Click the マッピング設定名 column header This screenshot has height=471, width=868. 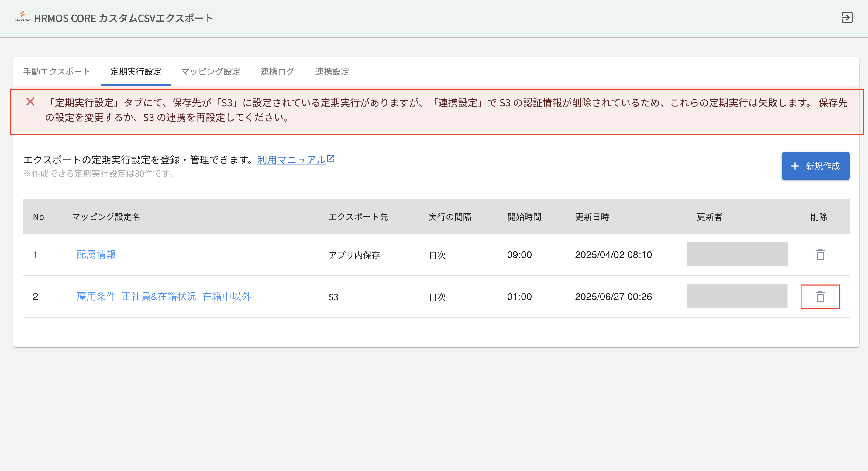point(106,217)
